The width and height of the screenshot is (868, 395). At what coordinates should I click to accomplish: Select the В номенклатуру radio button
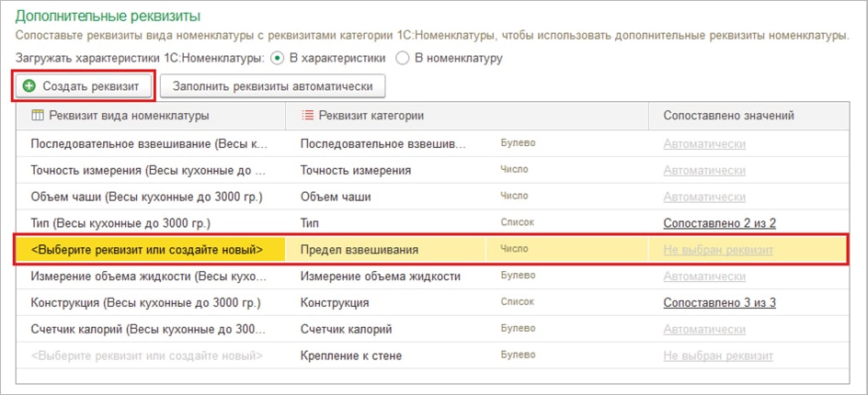(x=402, y=59)
